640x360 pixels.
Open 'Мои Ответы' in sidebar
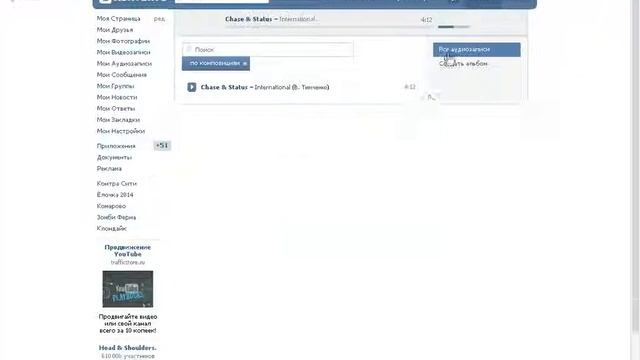(x=116, y=109)
